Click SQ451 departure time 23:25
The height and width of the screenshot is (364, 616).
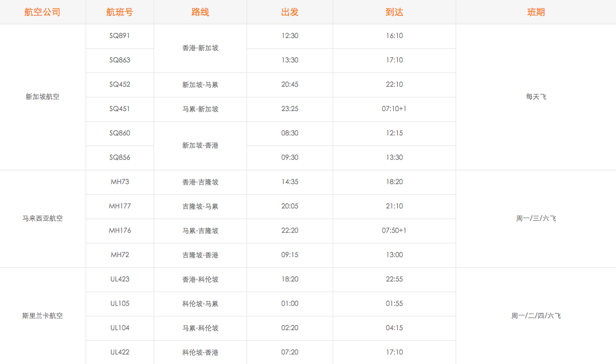pos(290,109)
